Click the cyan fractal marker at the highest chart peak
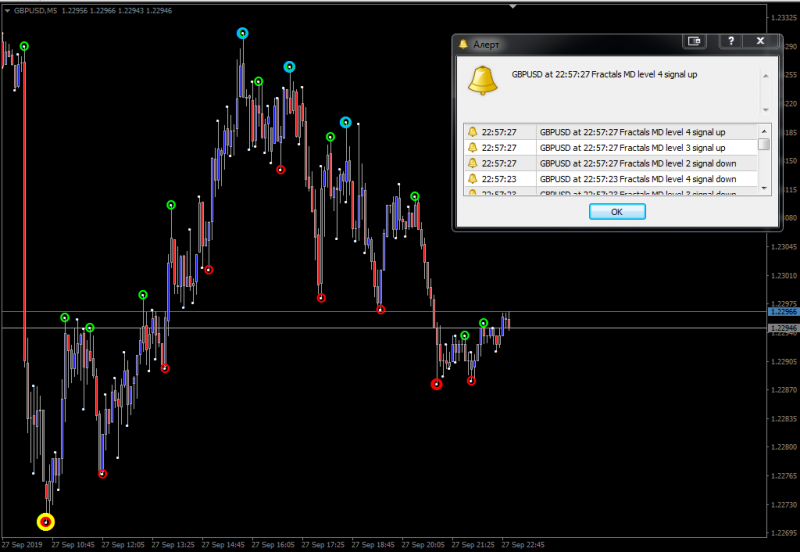Image resolution: width=800 pixels, height=552 pixels. [242, 34]
